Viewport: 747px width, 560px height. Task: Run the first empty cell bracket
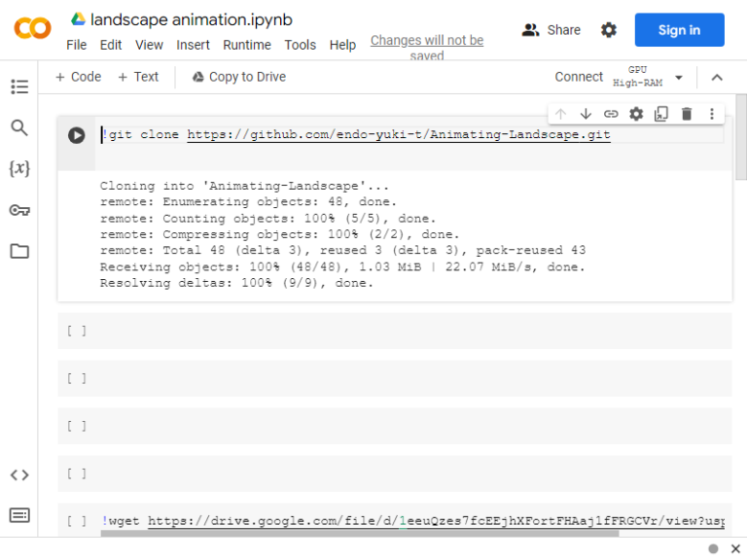[x=76, y=331]
